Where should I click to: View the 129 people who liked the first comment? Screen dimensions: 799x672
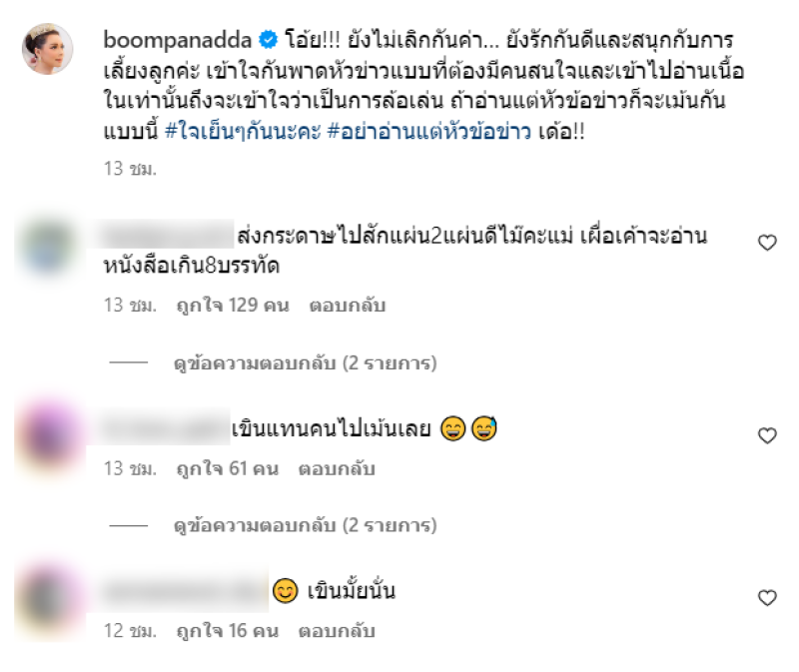point(233,306)
